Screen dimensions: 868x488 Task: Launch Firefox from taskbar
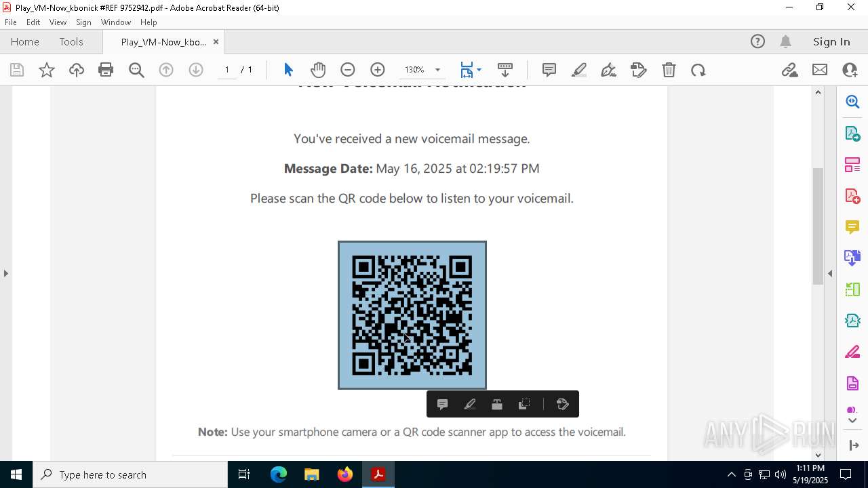point(345,474)
